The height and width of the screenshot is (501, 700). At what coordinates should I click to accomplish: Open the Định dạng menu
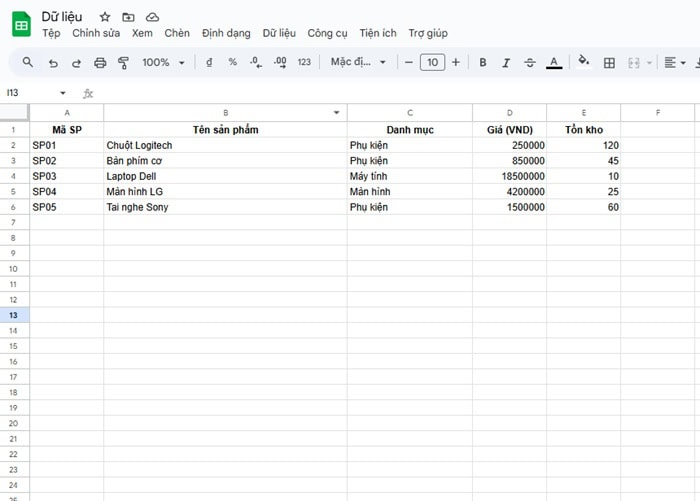click(x=226, y=33)
